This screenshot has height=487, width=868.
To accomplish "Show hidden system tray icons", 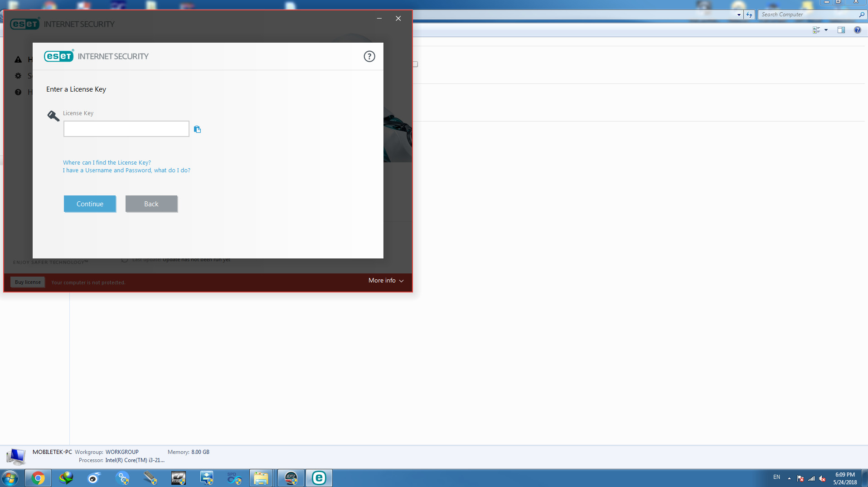I will pyautogui.click(x=789, y=478).
